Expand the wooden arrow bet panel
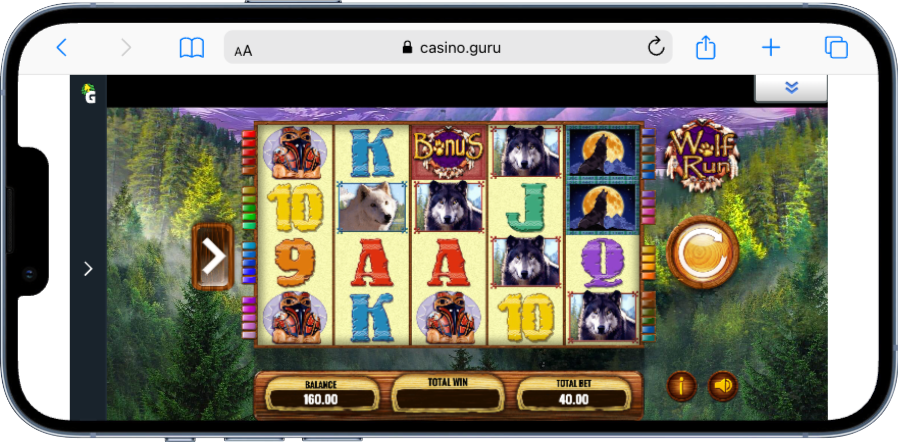 pyautogui.click(x=213, y=257)
